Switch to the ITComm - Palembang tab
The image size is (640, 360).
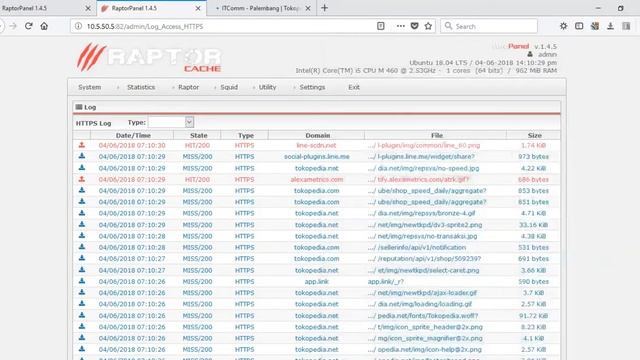pos(260,8)
